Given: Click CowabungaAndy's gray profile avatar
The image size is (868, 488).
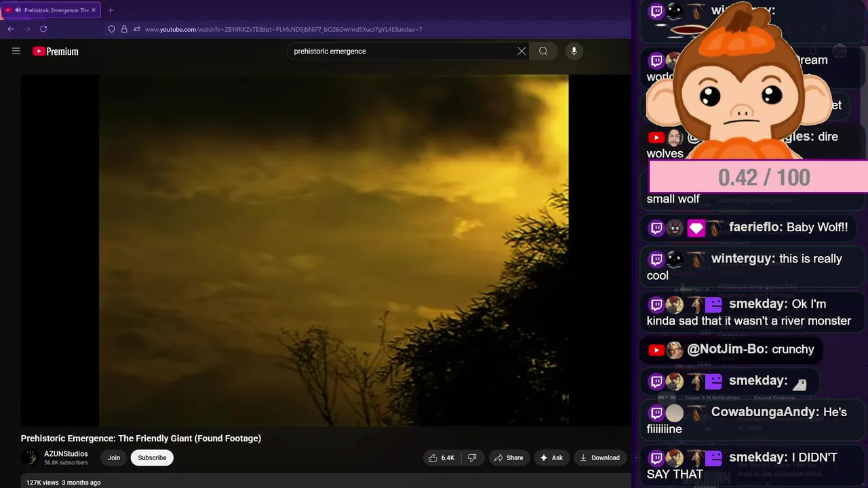Looking at the screenshot, I should [x=674, y=413].
